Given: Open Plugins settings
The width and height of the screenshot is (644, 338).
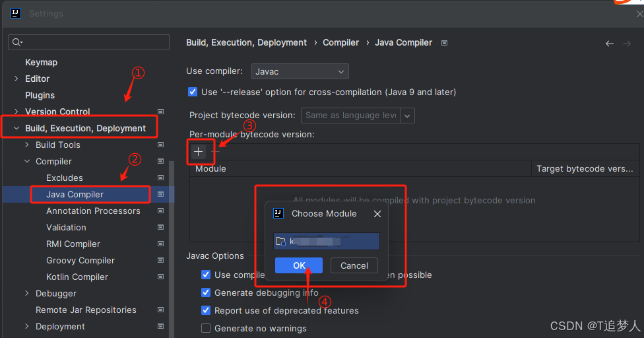Looking at the screenshot, I should 40,95.
